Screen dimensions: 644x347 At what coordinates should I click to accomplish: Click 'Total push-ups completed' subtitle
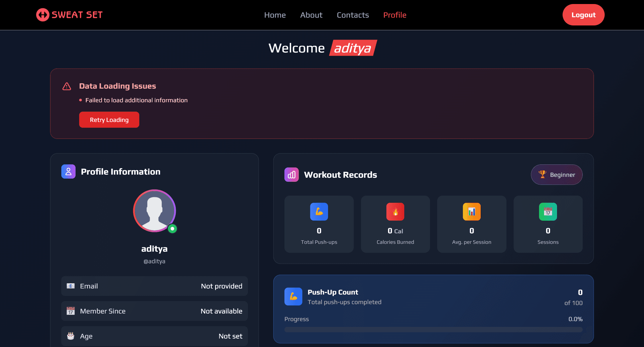344,302
